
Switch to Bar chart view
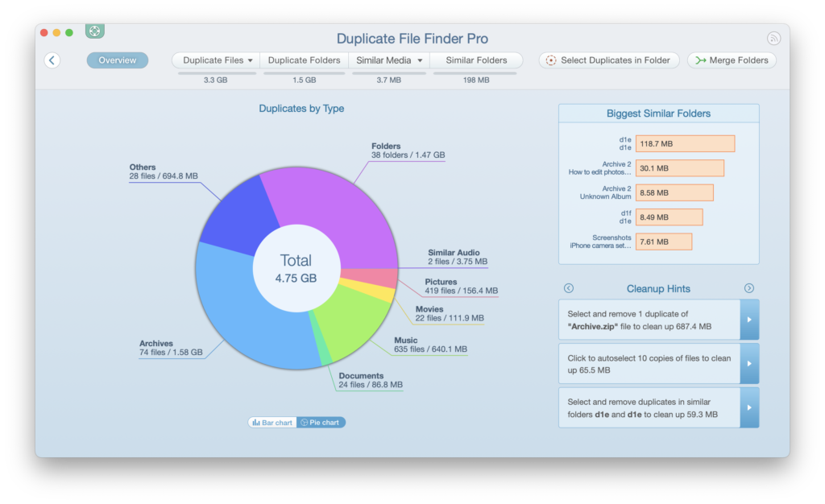(x=272, y=422)
